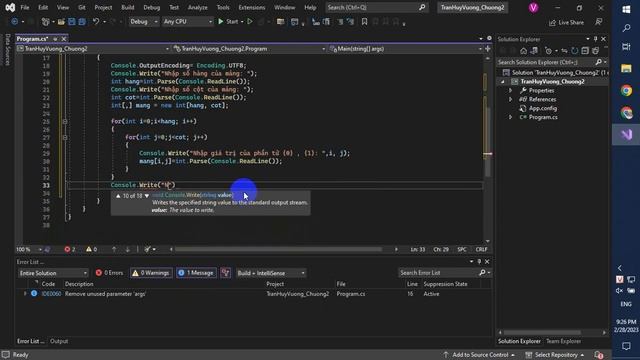Collapse the inner for loop at line 27
Viewport: 640px width, 360px height.
click(65, 137)
